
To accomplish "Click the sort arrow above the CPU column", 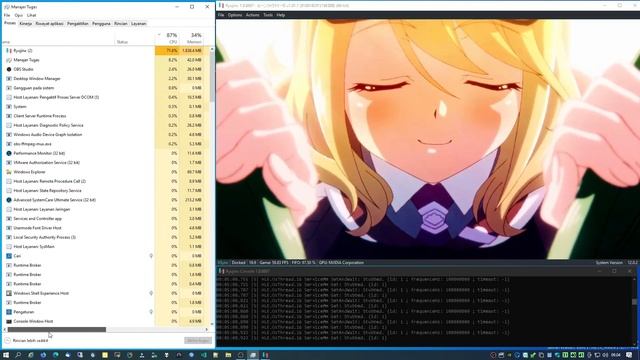I will [159, 35].
